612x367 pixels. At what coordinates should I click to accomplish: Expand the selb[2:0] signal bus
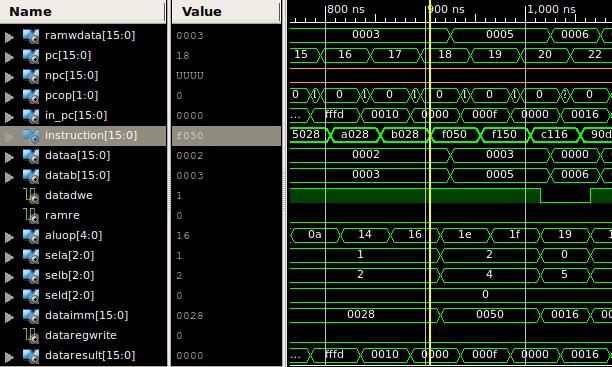9,277
